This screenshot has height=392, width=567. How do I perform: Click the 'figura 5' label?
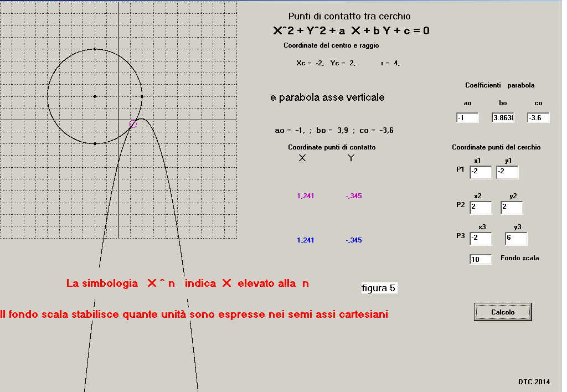point(379,288)
